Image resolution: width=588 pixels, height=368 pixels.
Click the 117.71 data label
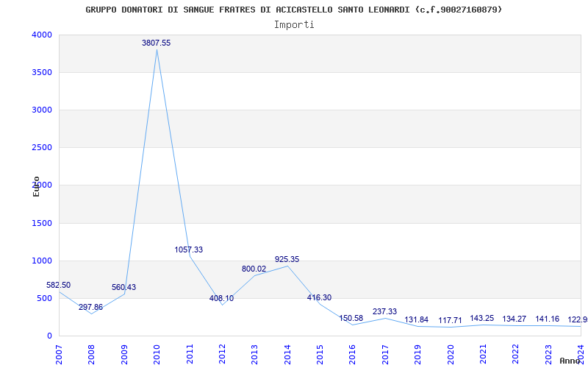pos(450,321)
